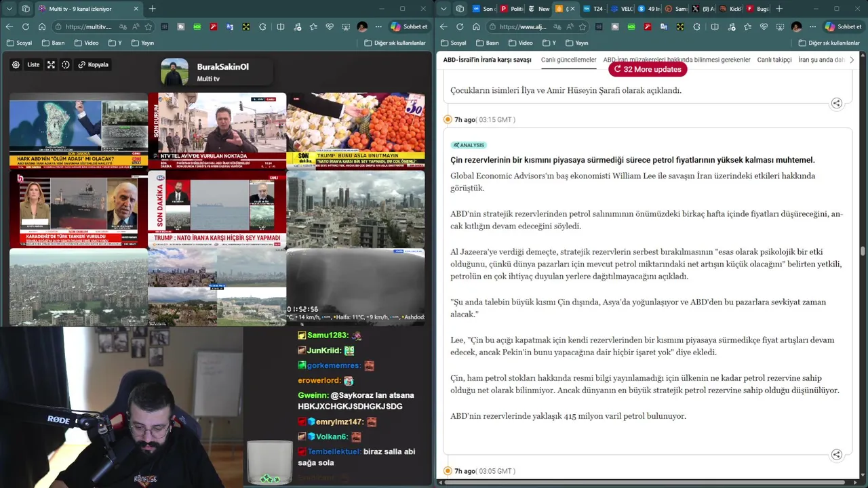This screenshot has width=868, height=488.
Task: Select Karadeniz'de Türk tankeri stream thumbnail
Action: pos(79,209)
